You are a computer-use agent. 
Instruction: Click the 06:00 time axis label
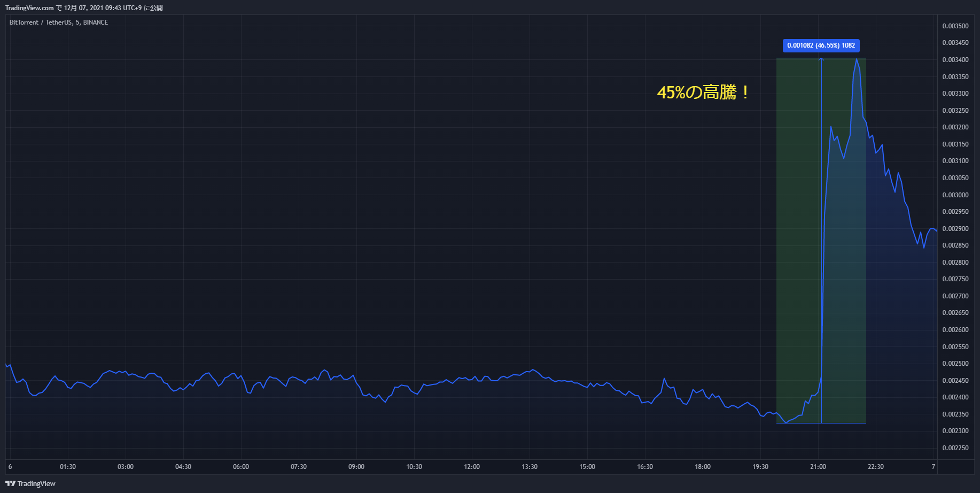point(241,467)
